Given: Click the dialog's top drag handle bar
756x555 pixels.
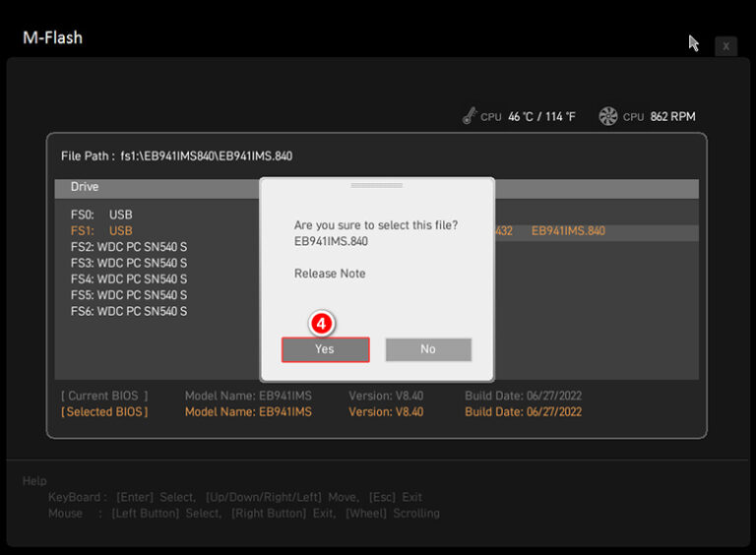Looking at the screenshot, I should click(x=377, y=185).
